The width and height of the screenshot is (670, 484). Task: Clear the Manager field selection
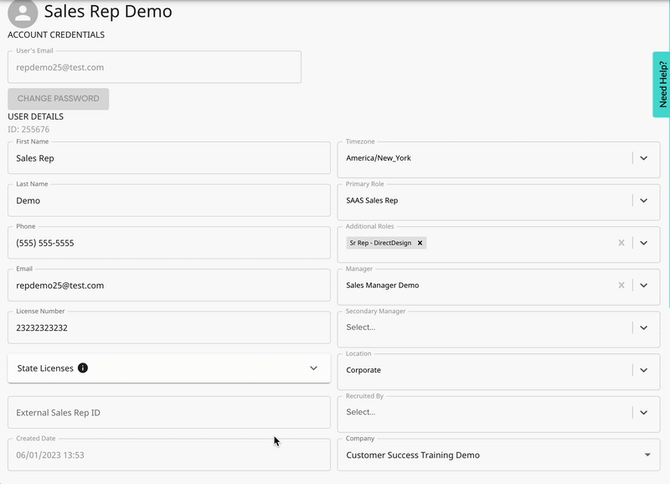[x=621, y=285]
